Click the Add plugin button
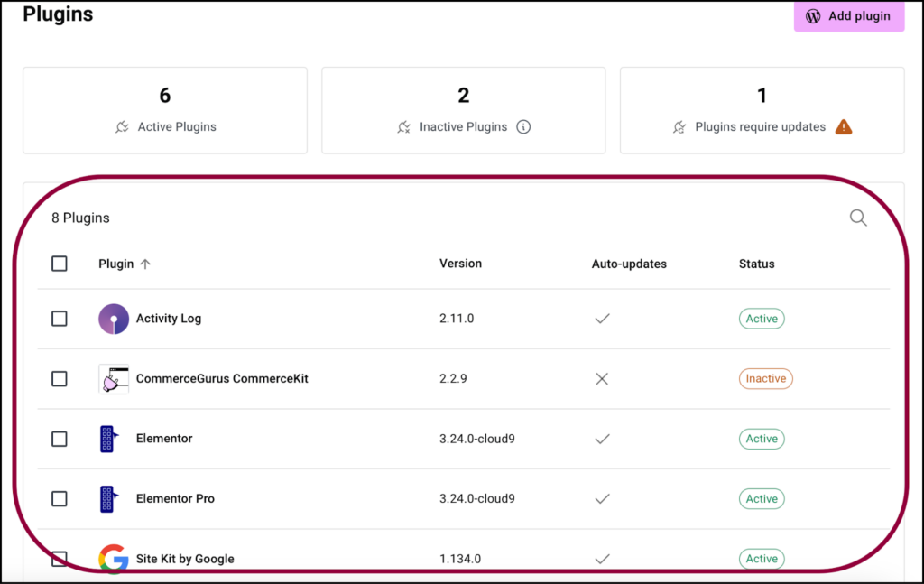The height and width of the screenshot is (584, 924). 848,16
